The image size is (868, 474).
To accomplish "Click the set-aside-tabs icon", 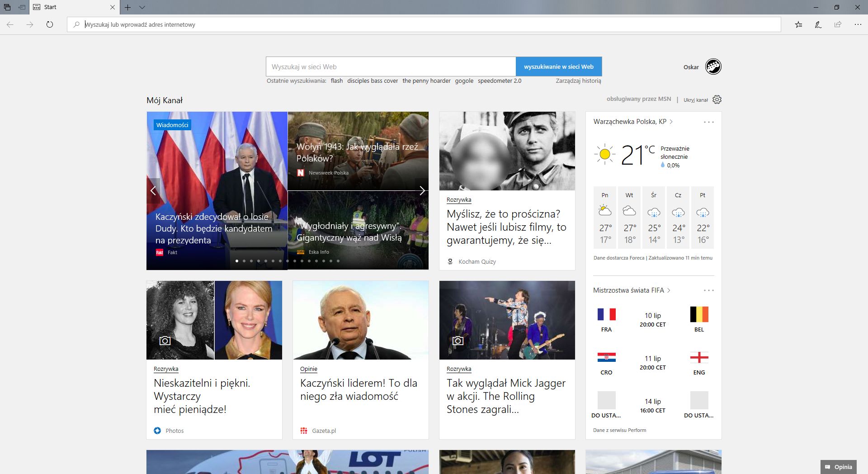I will [x=7, y=7].
